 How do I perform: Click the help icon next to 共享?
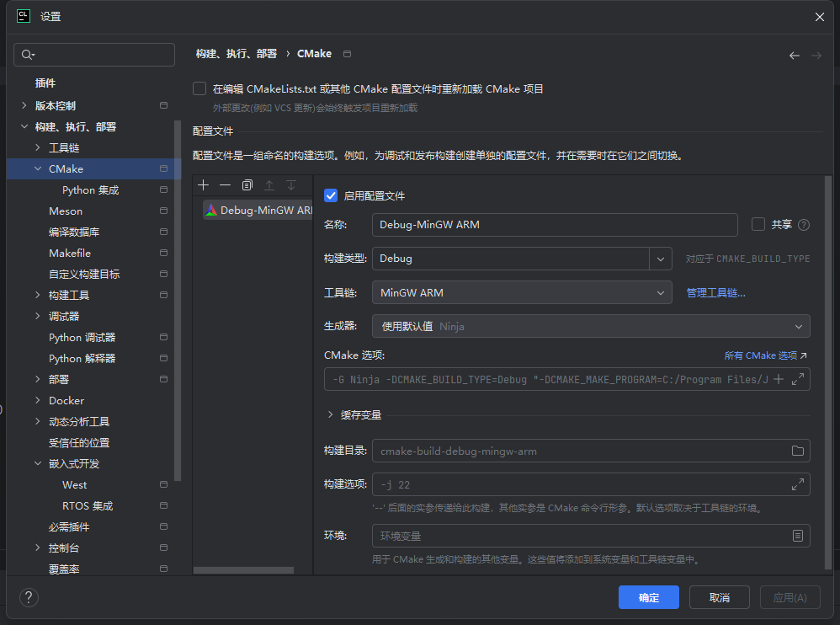coord(804,225)
